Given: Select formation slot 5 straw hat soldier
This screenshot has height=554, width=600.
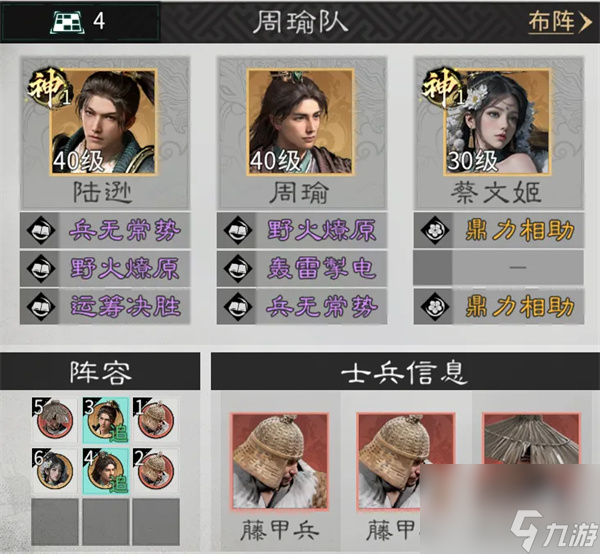Looking at the screenshot, I should pos(54,420).
